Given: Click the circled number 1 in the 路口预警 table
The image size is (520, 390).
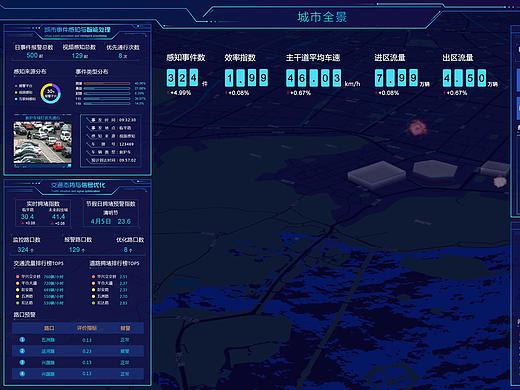Looking at the screenshot, I should (22, 339).
